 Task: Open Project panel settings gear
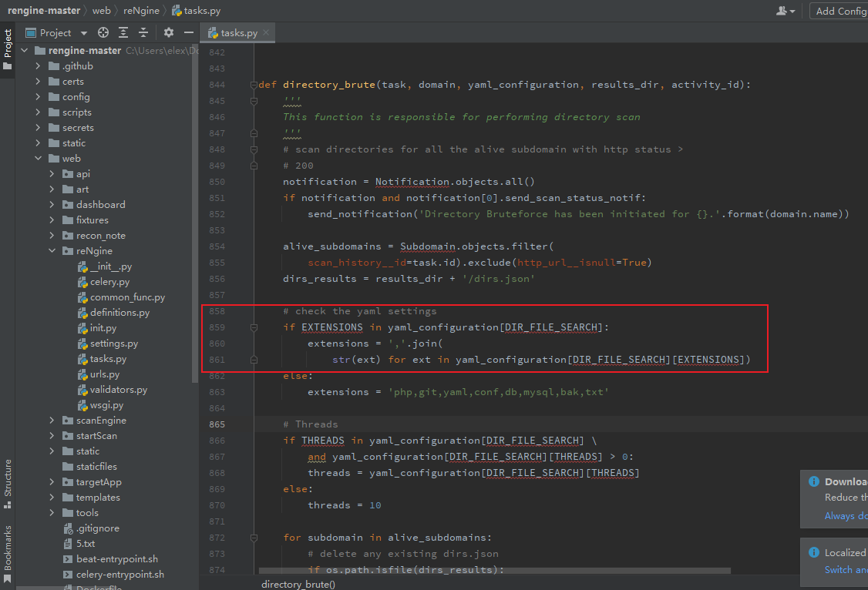169,32
